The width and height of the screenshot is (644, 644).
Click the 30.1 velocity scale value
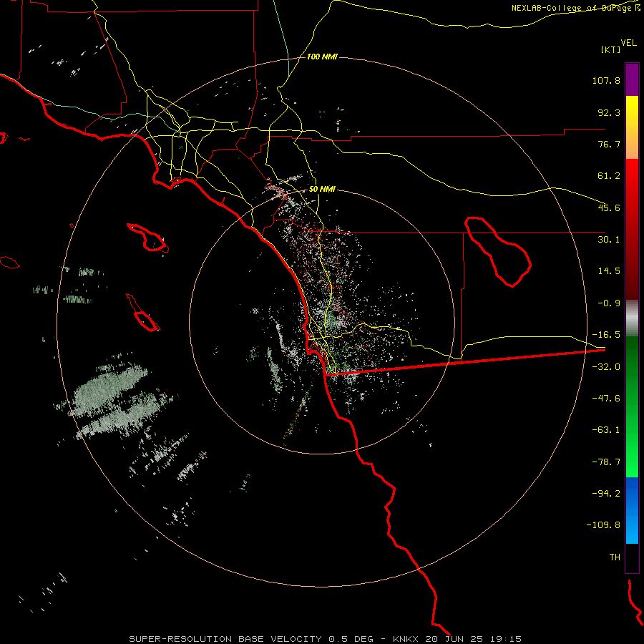(x=609, y=240)
